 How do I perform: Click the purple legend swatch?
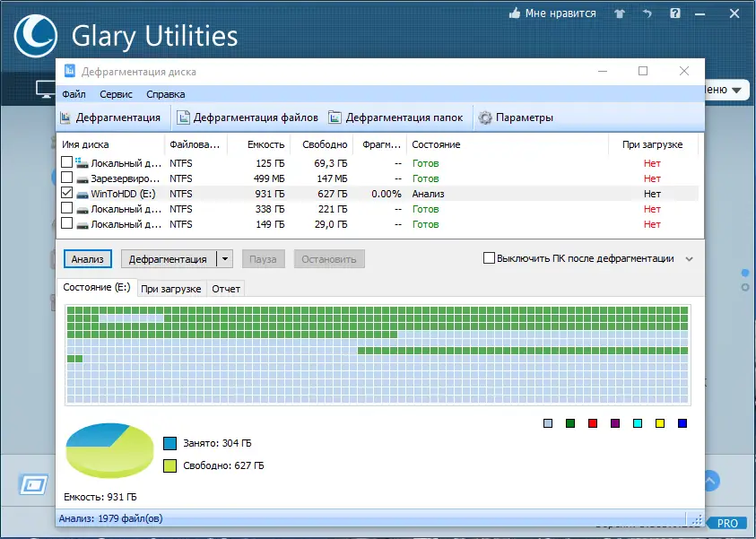[615, 423]
